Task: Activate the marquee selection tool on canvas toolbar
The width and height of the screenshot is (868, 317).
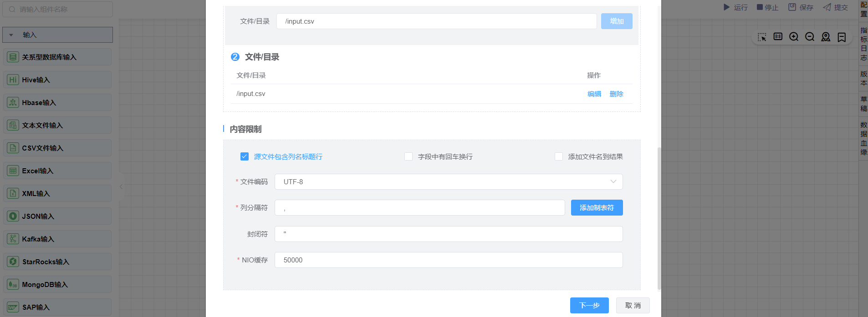Action: coord(762,37)
